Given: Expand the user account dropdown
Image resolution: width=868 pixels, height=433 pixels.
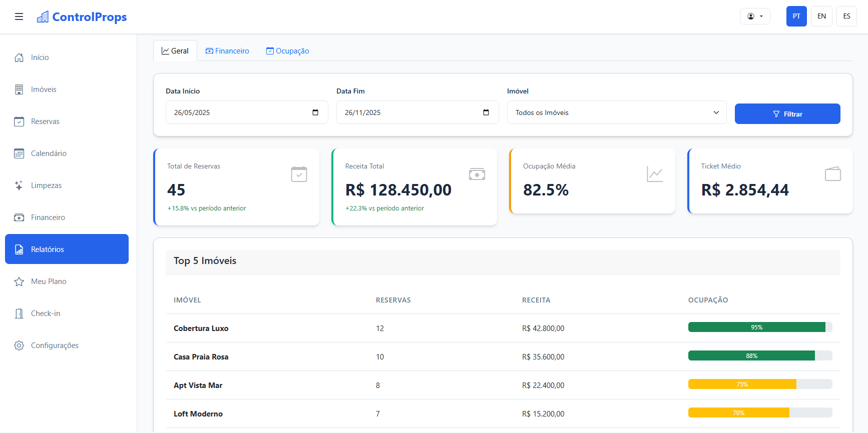Looking at the screenshot, I should pos(754,16).
